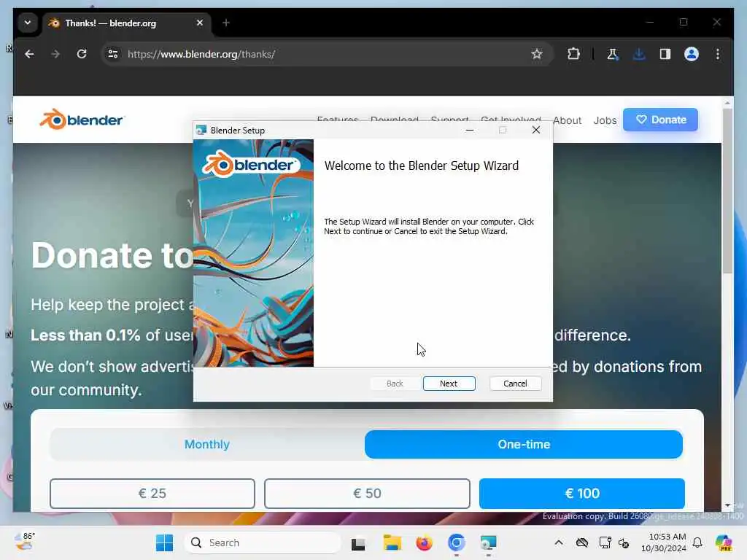
Task: Open Chrome downloads icon
Action: pyautogui.click(x=639, y=54)
